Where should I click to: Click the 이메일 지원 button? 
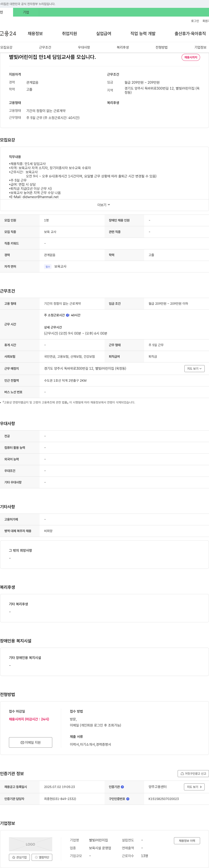31,742
